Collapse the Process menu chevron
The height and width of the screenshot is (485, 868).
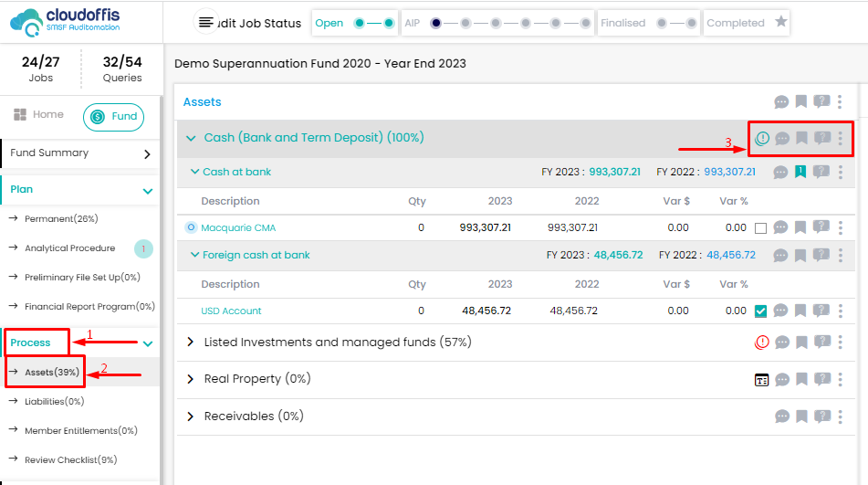pyautogui.click(x=148, y=343)
